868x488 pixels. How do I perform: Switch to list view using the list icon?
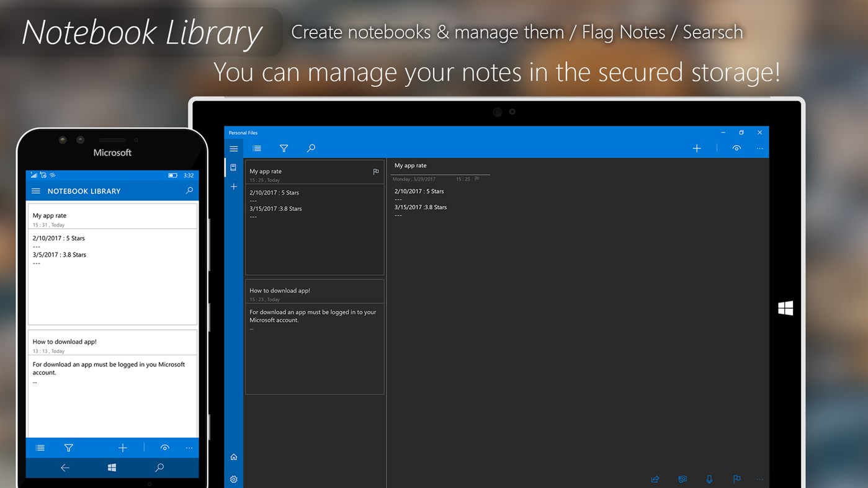point(256,148)
